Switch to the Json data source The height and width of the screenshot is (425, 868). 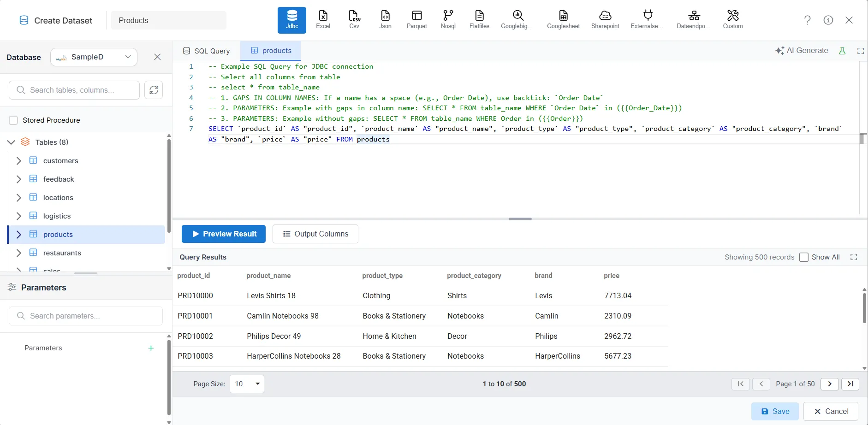(385, 18)
